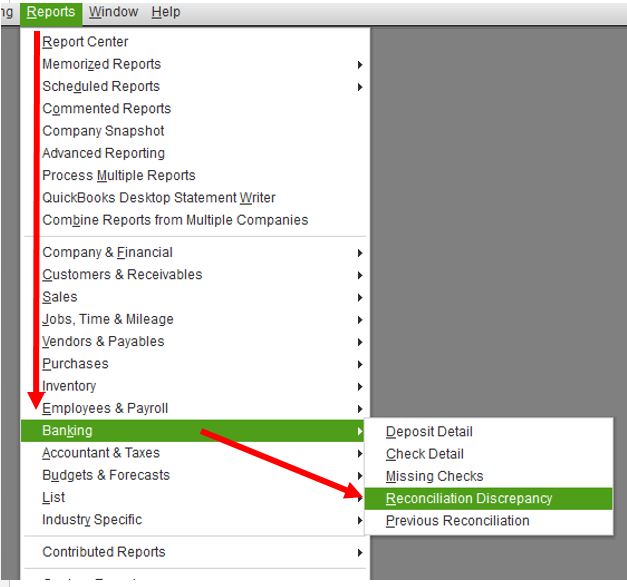Screen dimensions: 627x587
Task: Expand the Memorized Reports submenu arrow
Action: [359, 64]
